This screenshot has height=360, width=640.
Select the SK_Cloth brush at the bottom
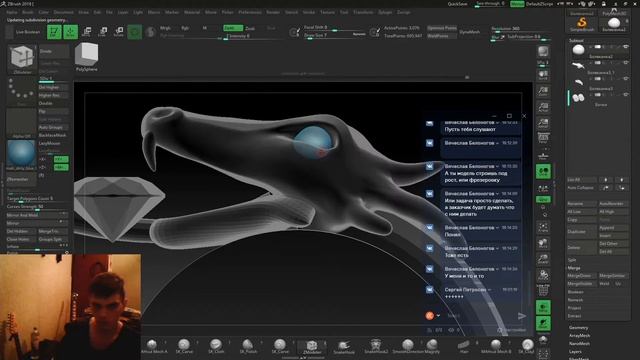(x=216, y=346)
